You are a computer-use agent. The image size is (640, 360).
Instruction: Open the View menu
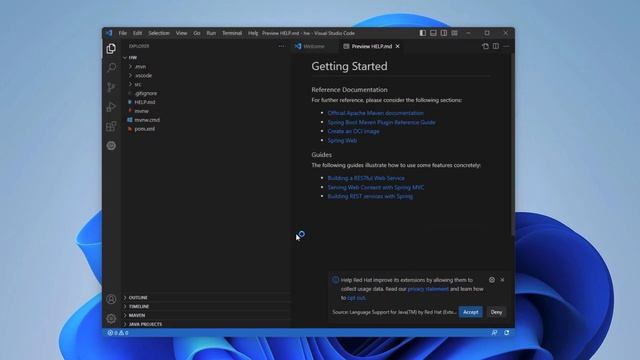[x=182, y=33]
